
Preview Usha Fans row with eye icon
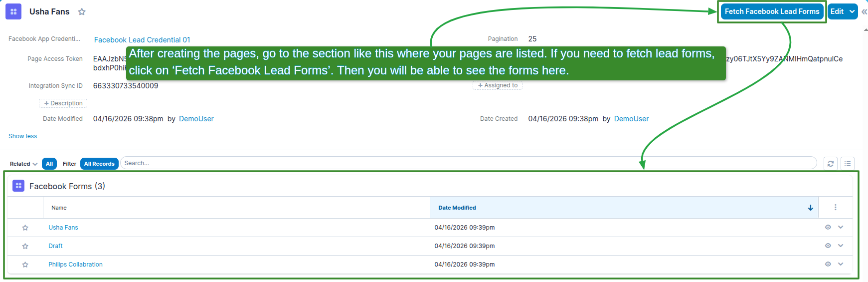[x=828, y=227]
